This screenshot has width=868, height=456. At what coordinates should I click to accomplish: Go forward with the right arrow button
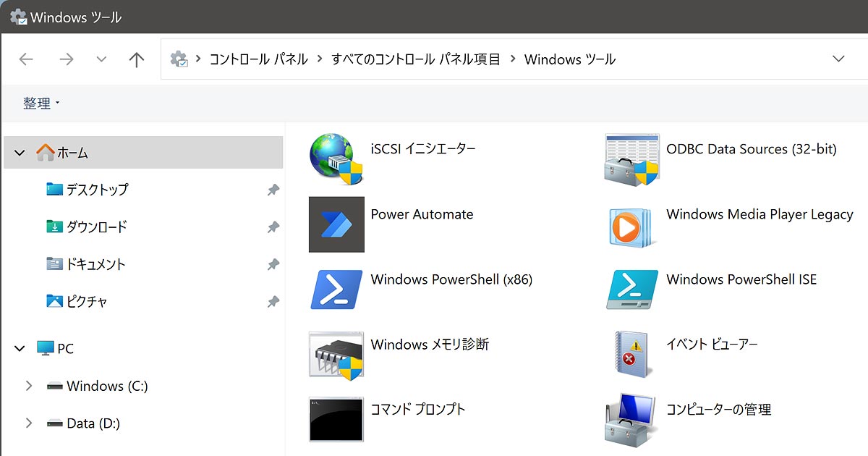coord(67,59)
